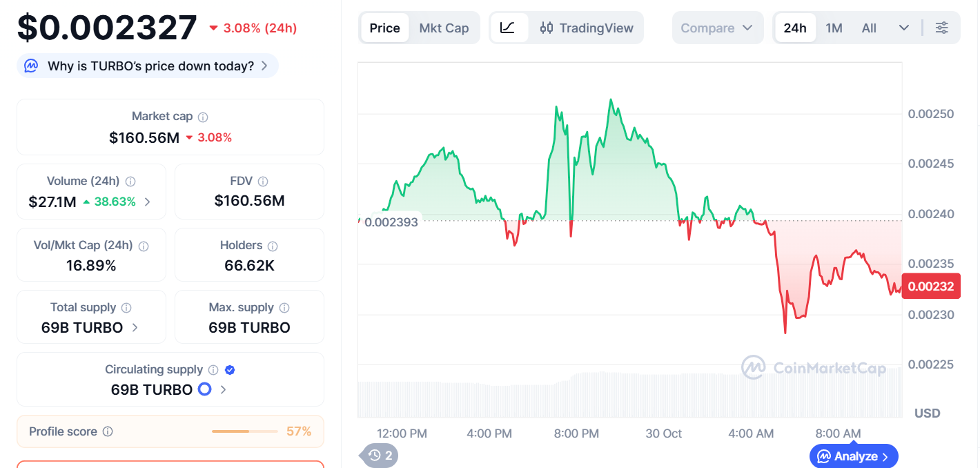Viewport: 980px width, 468px height.
Task: Click the verified circulating supply badge
Action: pyautogui.click(x=230, y=370)
